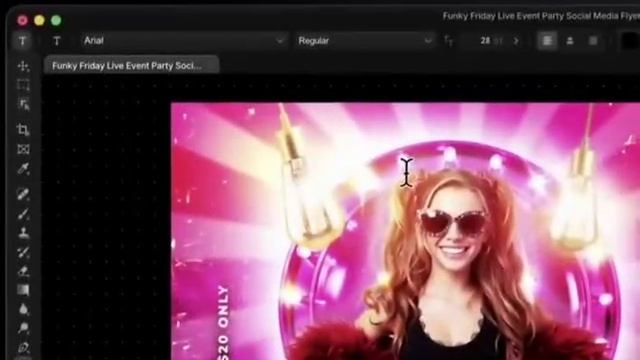Screen dimensions: 640x360
Task: Select the Eyedropper tool
Action: tap(23, 169)
